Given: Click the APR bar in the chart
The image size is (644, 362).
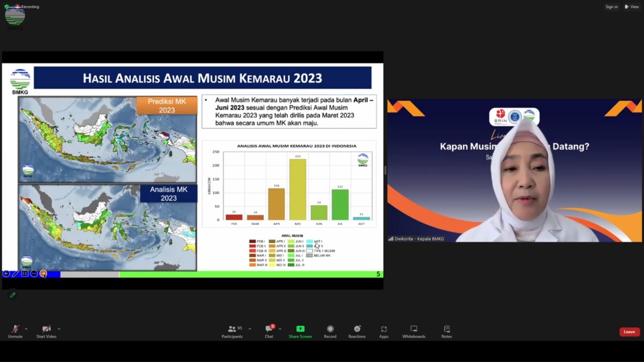Looking at the screenshot, I should coord(276,204).
